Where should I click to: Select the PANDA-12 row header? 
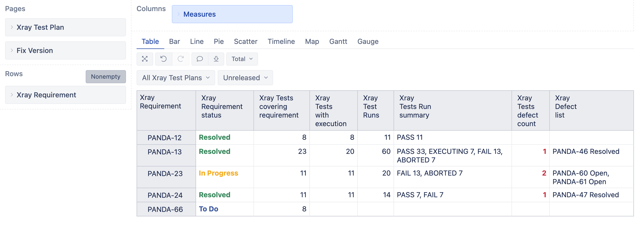[166, 138]
